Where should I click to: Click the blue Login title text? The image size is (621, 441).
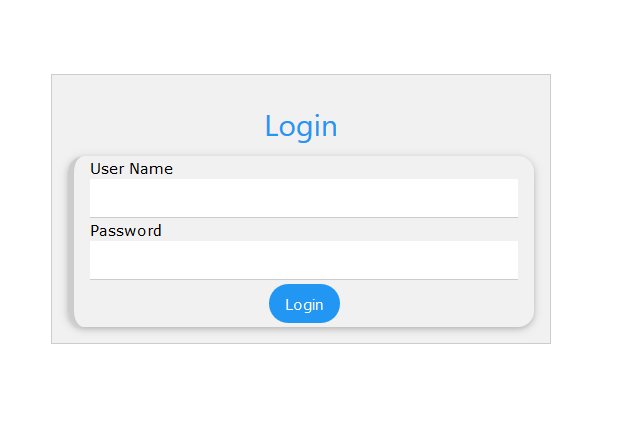point(301,126)
